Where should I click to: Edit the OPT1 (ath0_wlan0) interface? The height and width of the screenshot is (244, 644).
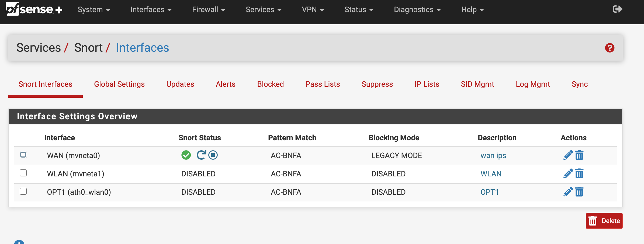click(568, 192)
